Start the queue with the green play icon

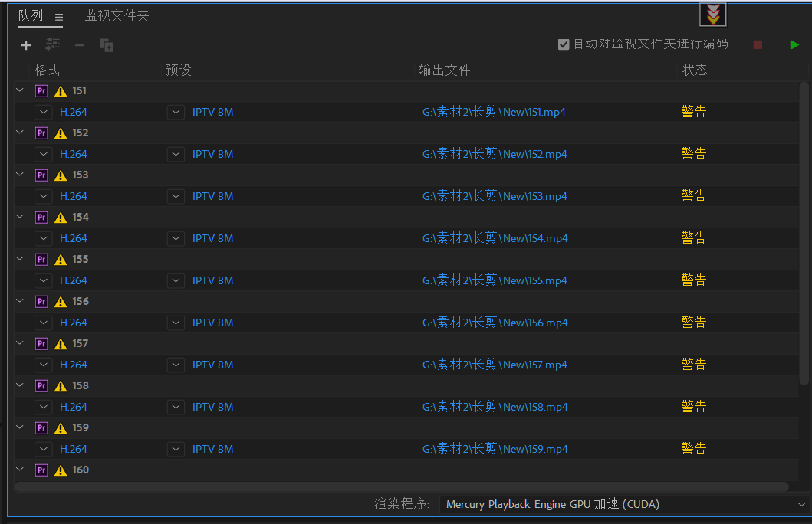coord(794,44)
